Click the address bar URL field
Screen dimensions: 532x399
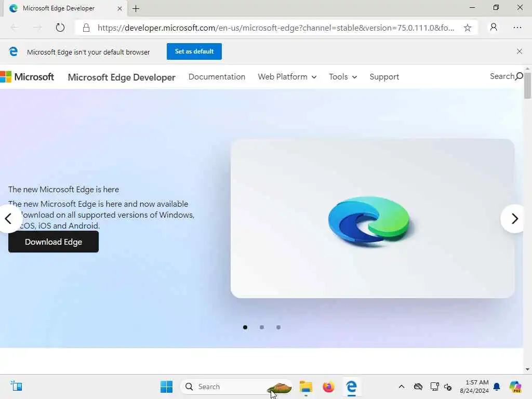pos(275,28)
